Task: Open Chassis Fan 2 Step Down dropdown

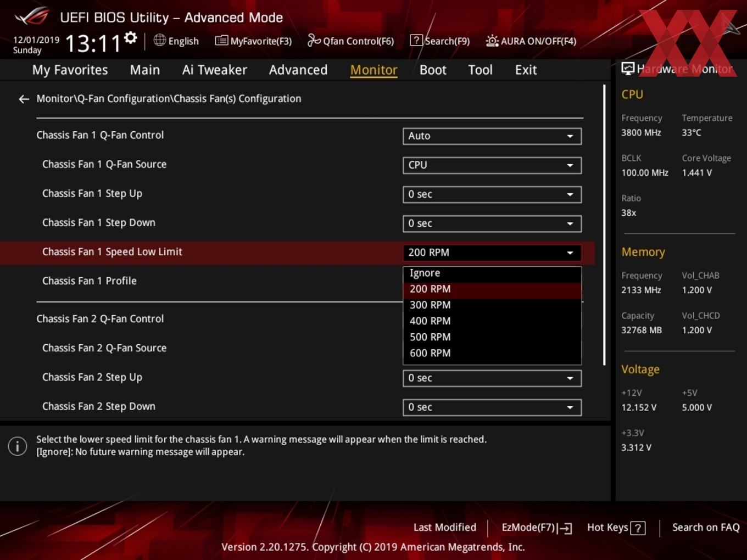Action: [x=492, y=407]
